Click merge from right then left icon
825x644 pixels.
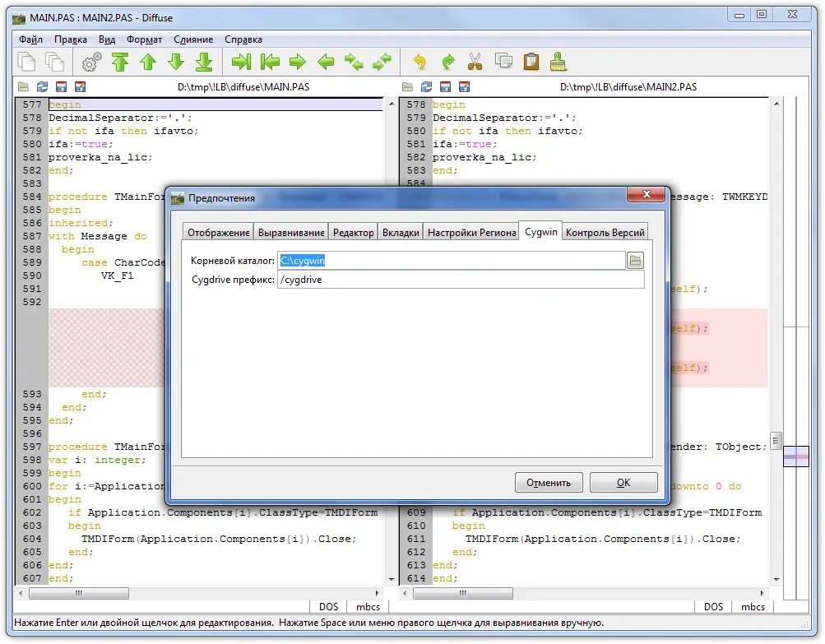point(382,62)
